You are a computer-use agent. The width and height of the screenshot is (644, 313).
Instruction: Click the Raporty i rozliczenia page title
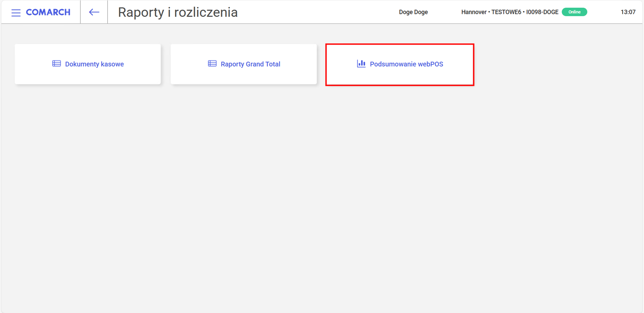tap(178, 12)
